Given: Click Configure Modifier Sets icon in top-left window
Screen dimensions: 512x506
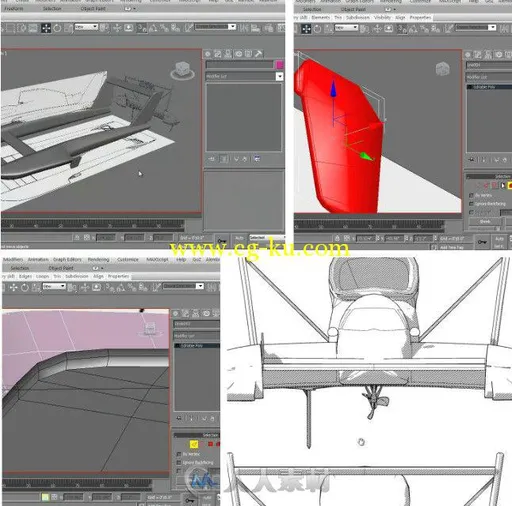Looking at the screenshot, I should click(x=257, y=159).
